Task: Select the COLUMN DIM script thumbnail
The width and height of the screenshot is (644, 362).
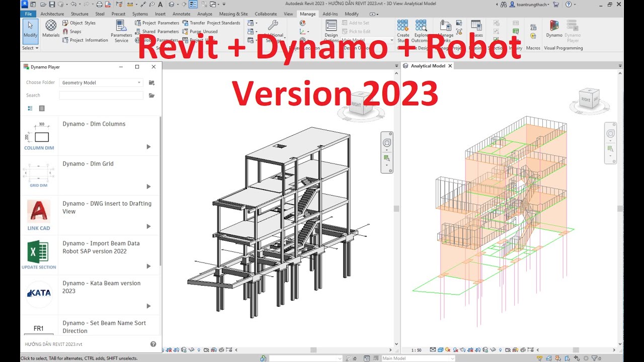Action: pos(39,136)
